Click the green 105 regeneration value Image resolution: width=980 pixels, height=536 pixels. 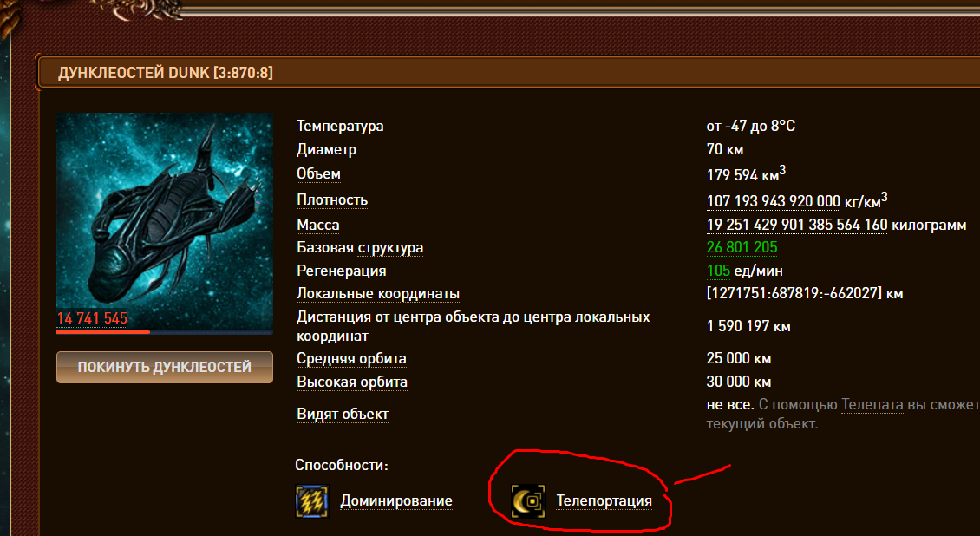[x=718, y=271]
